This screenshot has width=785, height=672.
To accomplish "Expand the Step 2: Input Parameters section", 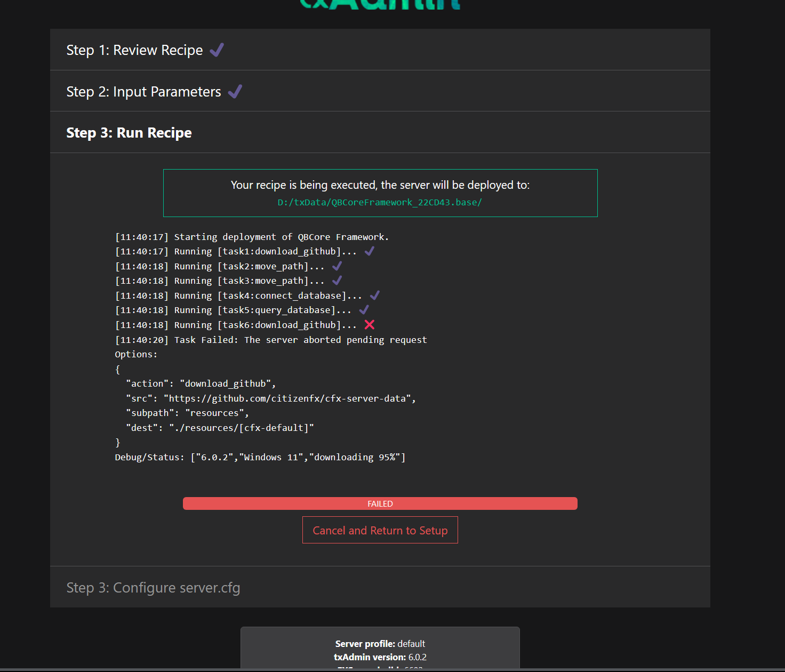I will [143, 91].
